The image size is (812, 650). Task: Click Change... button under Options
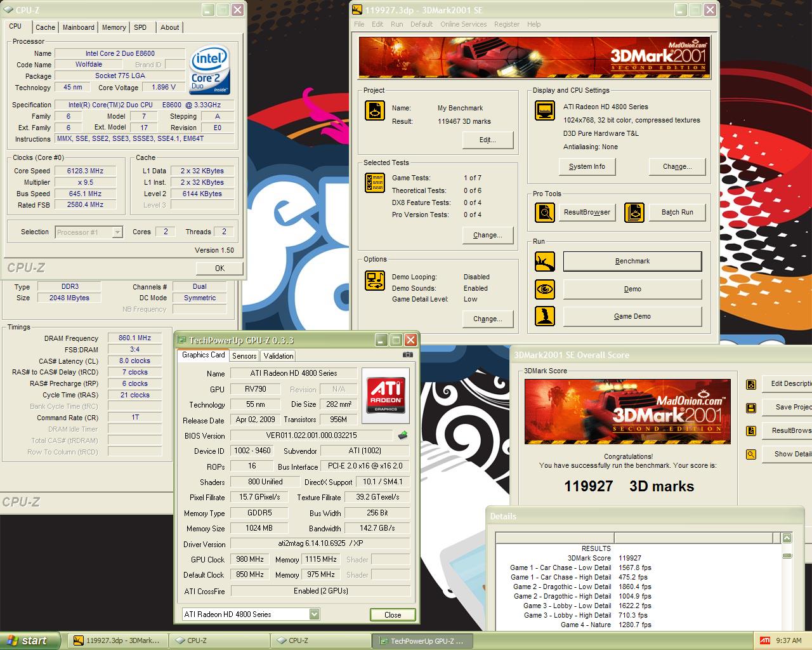point(487,319)
